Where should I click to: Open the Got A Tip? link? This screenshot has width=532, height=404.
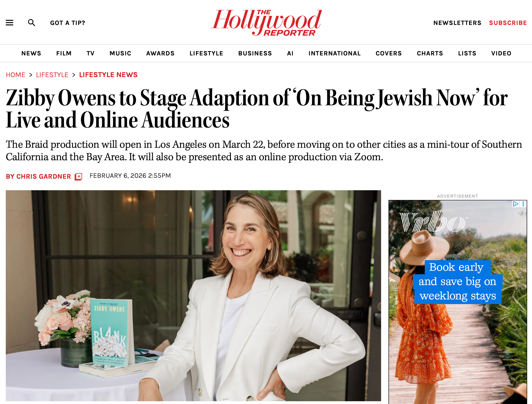tap(68, 23)
